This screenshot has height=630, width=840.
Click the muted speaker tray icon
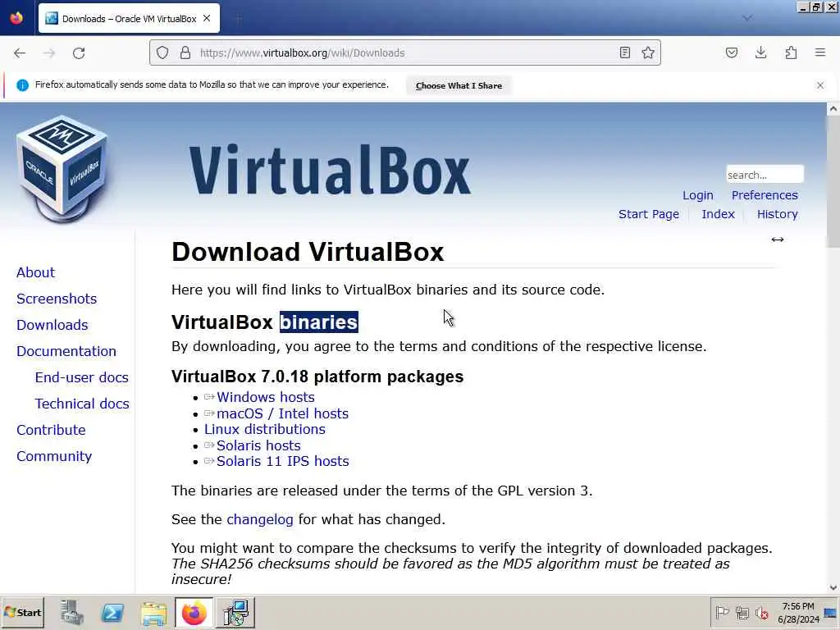click(761, 612)
